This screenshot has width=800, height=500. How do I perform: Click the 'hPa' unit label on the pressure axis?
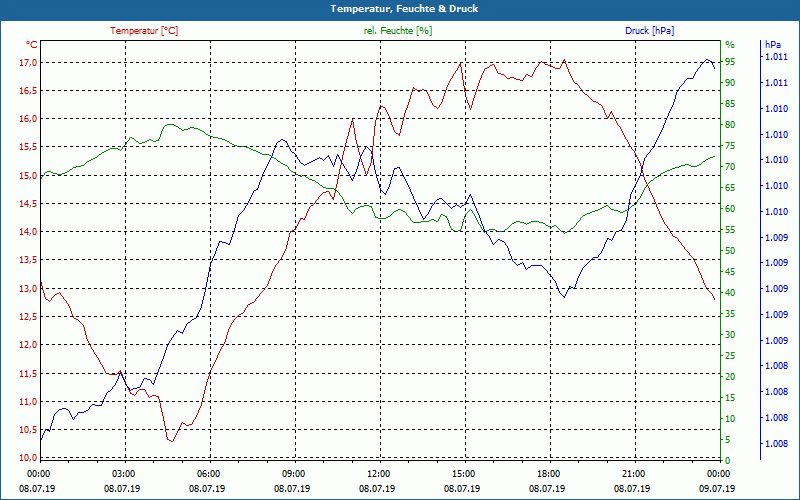tap(773, 45)
